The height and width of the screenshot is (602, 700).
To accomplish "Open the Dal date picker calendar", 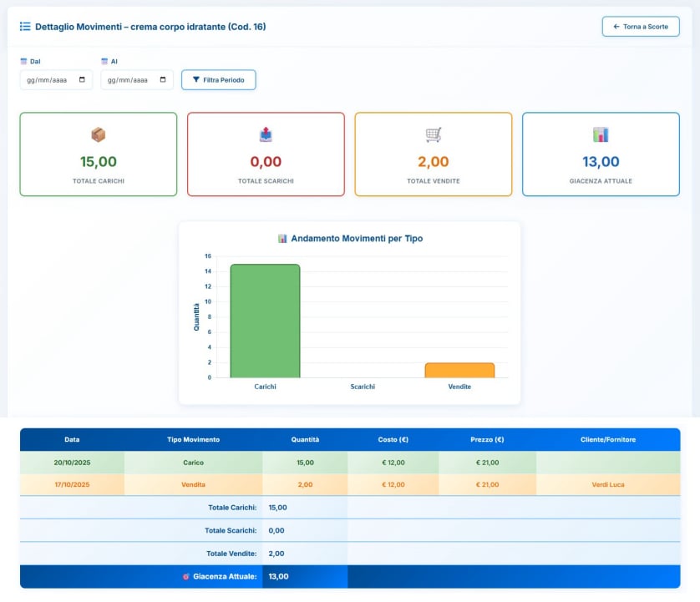I will (82, 80).
